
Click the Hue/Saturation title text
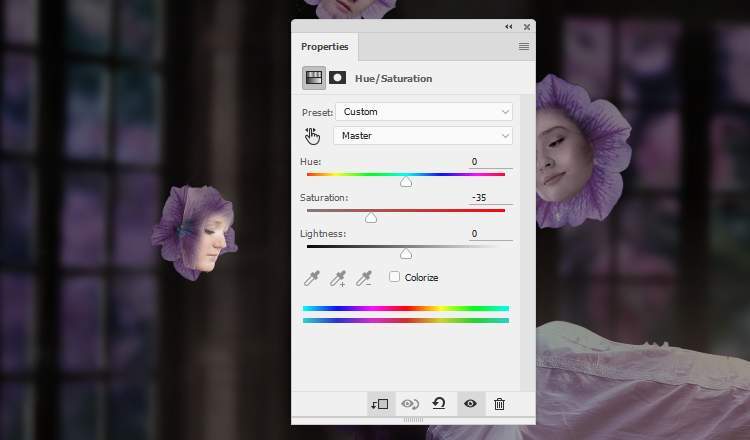(x=393, y=78)
